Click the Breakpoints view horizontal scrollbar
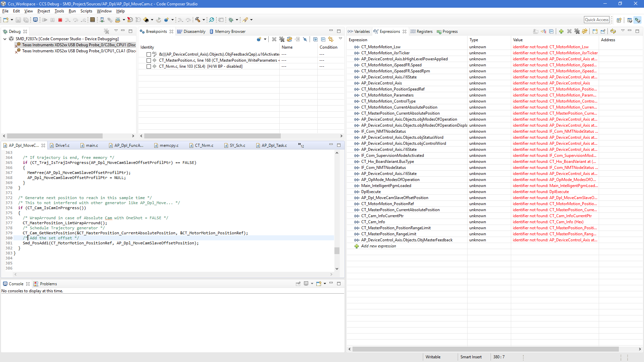This screenshot has height=362, width=644. pos(212,136)
